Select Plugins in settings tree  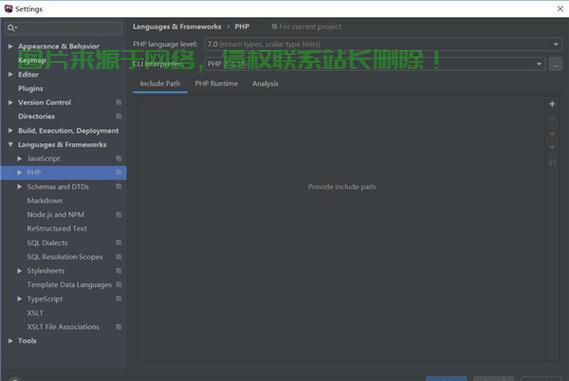(30, 89)
